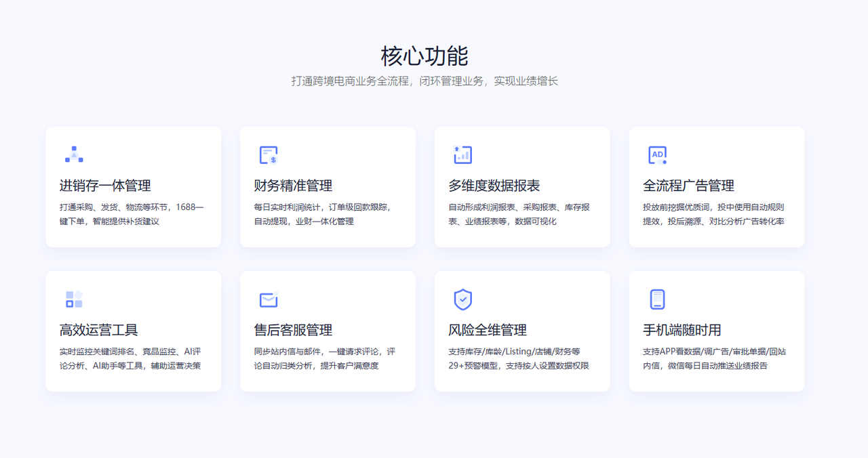Click the 1688一键下单 description text

tap(133, 215)
